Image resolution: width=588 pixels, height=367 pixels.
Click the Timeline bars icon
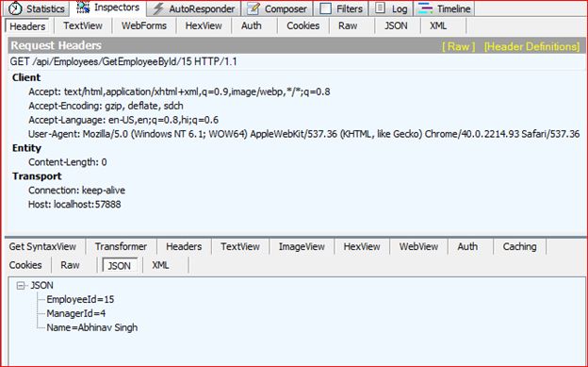tap(425, 8)
